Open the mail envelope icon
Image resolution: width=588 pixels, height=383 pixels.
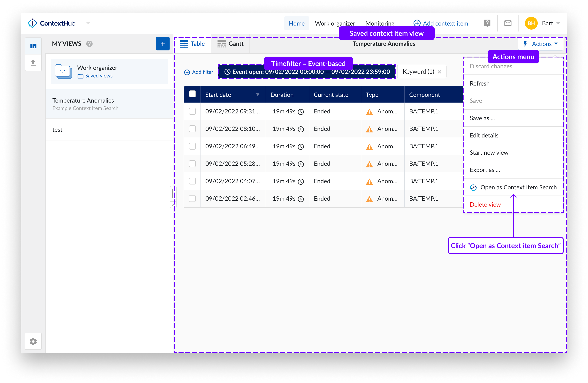pyautogui.click(x=508, y=23)
